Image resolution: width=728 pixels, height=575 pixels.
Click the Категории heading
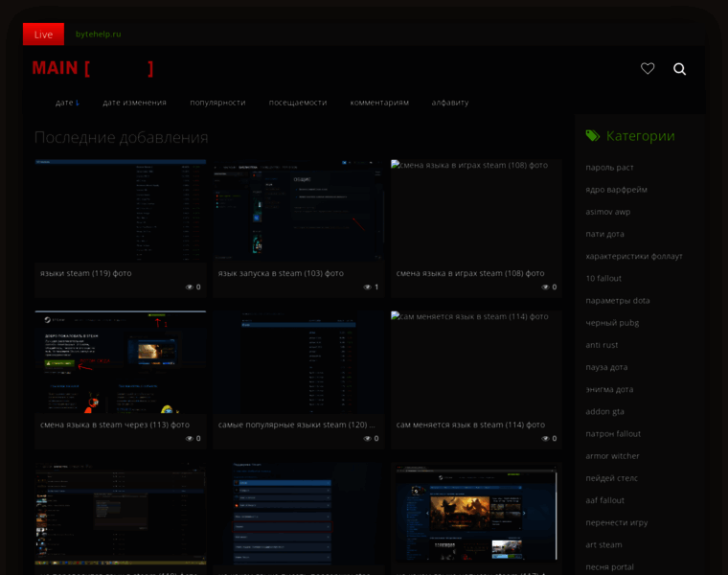pyautogui.click(x=640, y=136)
